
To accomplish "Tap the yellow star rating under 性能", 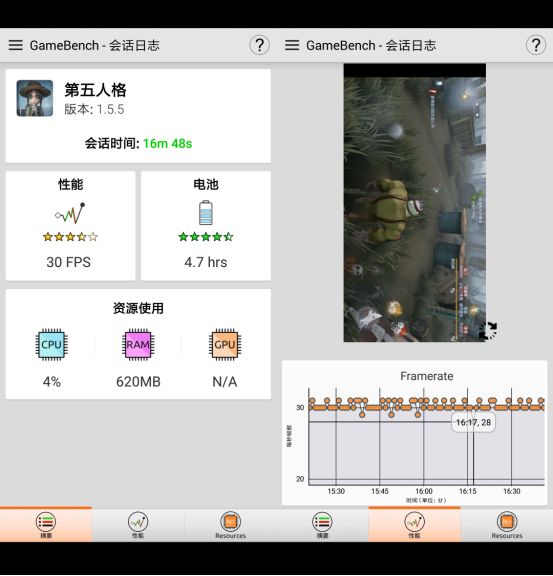I will (70, 237).
